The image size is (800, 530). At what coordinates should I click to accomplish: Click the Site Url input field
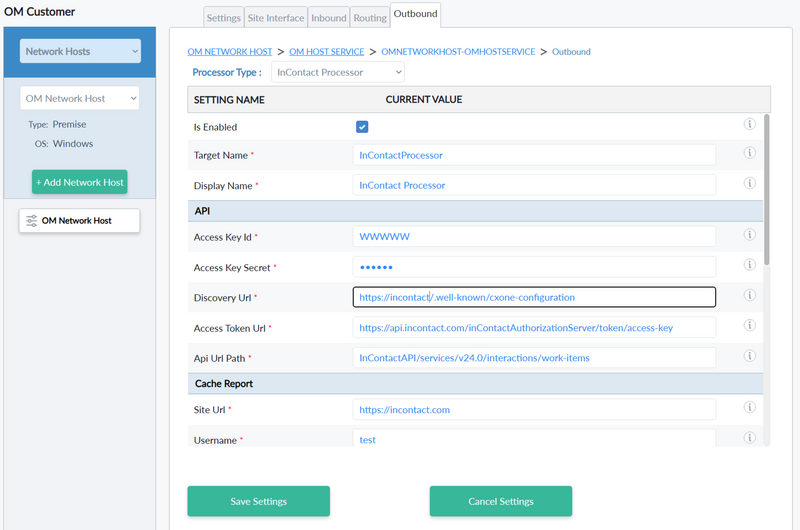tap(534, 410)
